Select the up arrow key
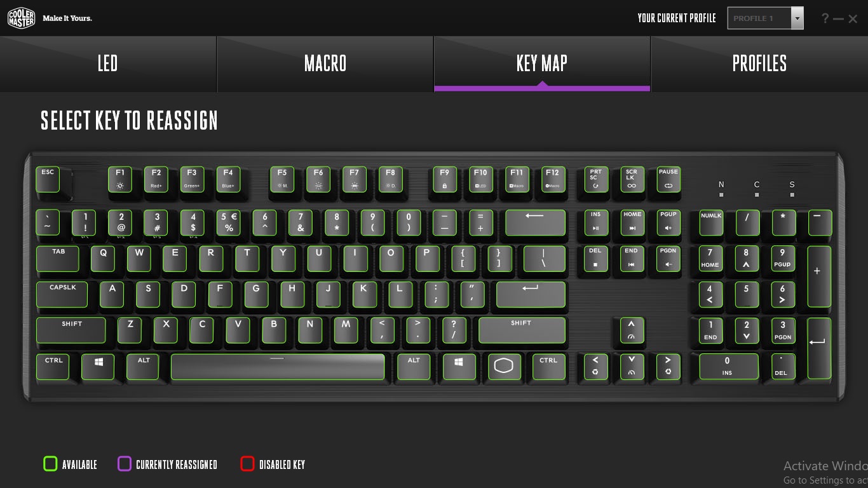The image size is (868, 488). click(x=632, y=330)
